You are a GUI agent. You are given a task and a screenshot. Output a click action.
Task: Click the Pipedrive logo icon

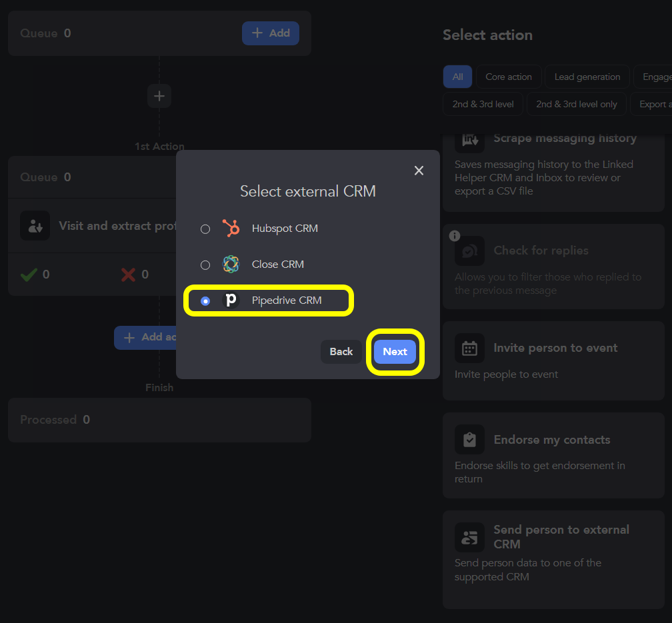(x=231, y=300)
